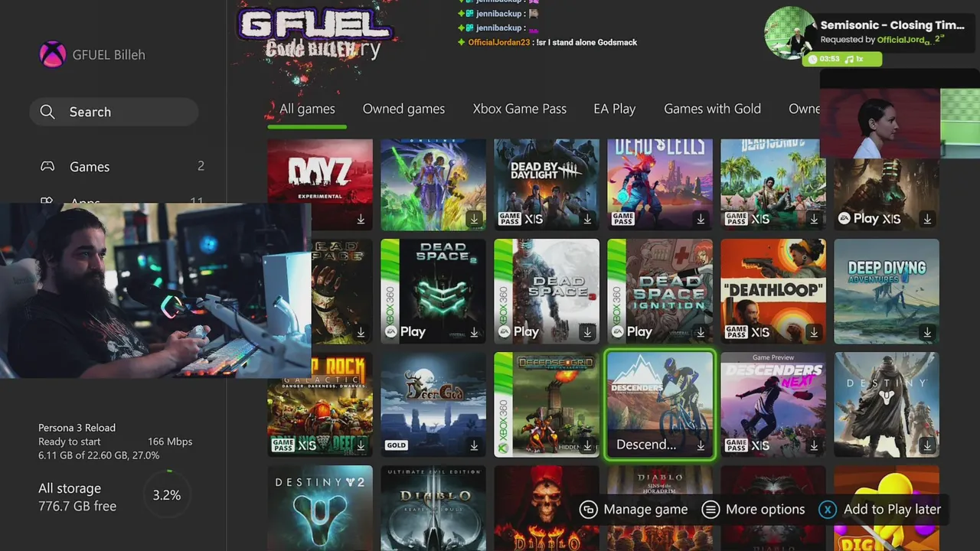980x551 pixels.
Task: Click download icon on Deathloop tile
Action: [x=814, y=332]
